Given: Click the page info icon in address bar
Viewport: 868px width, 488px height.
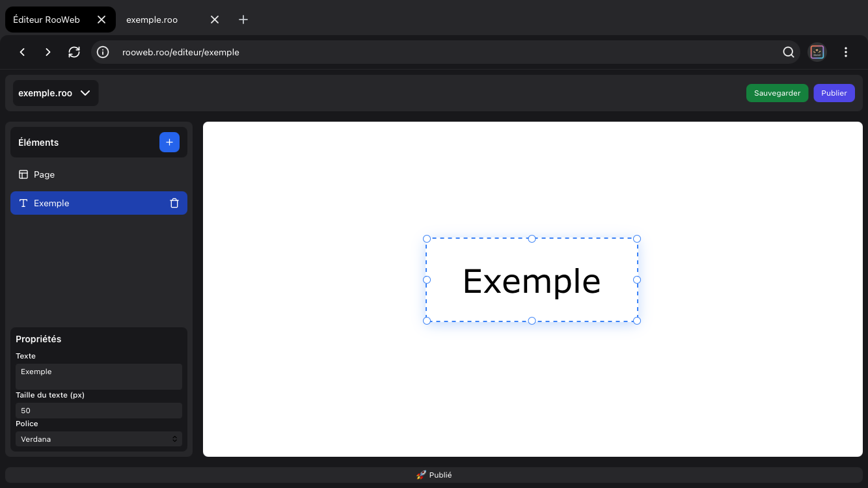Looking at the screenshot, I should coord(102,52).
